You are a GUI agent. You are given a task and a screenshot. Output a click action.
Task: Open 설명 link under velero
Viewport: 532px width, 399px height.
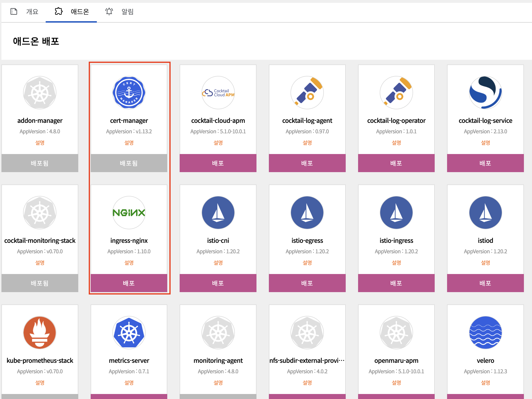coord(485,383)
